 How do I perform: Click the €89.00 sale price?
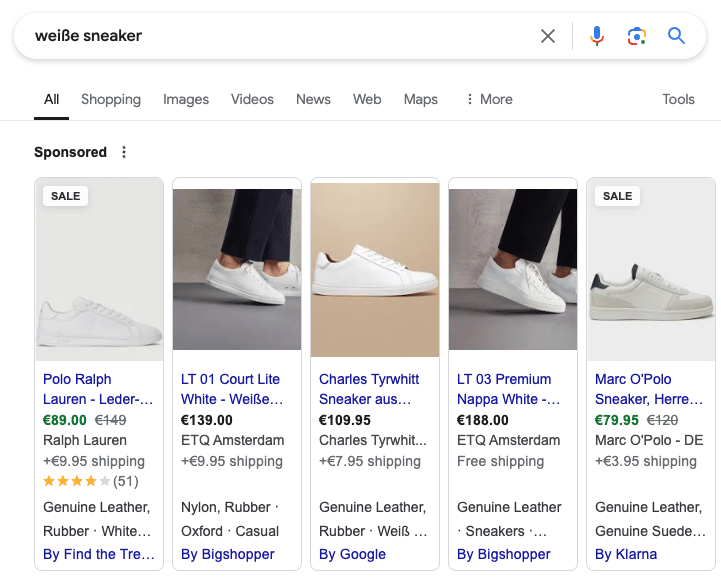point(65,420)
